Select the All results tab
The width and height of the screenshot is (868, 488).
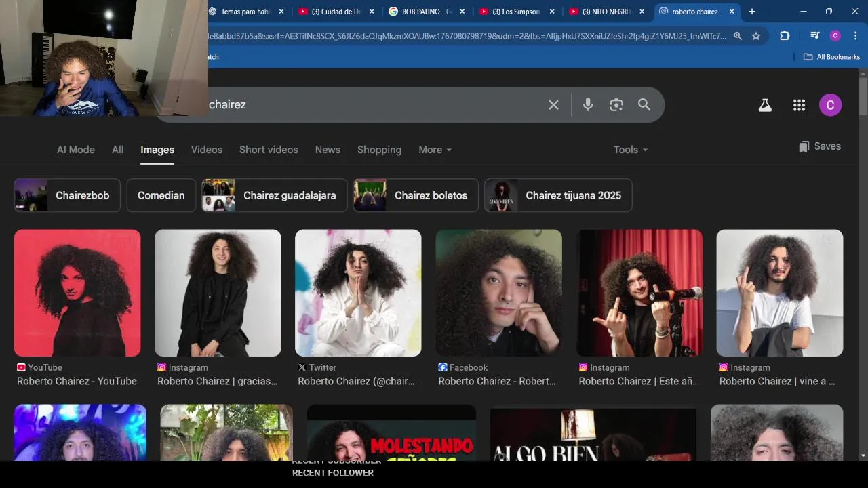tap(118, 150)
